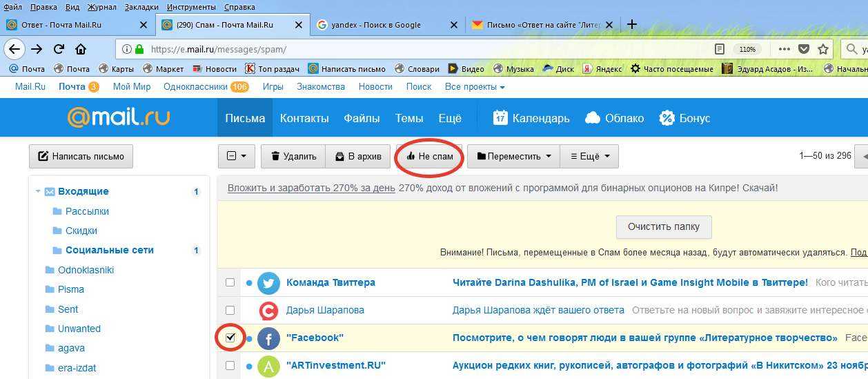The width and height of the screenshot is (868, 379).
Task: Click the Написать письмо button
Action: point(81,156)
